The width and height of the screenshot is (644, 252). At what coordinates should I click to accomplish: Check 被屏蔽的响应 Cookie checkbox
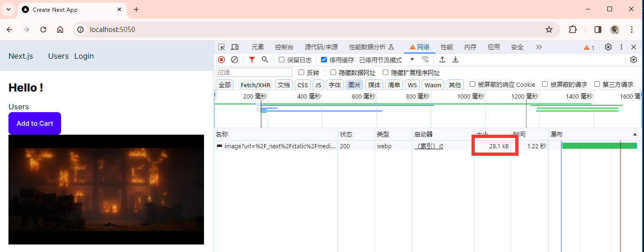[x=472, y=84]
